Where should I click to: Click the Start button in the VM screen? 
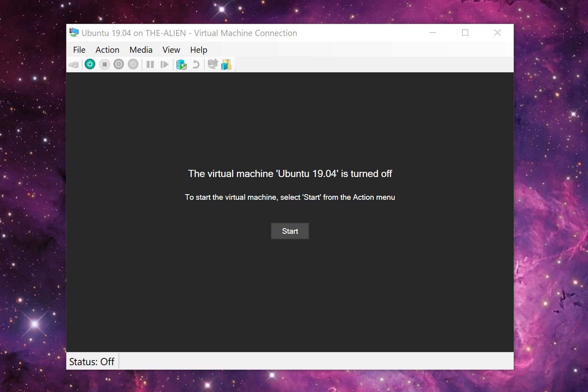click(290, 231)
